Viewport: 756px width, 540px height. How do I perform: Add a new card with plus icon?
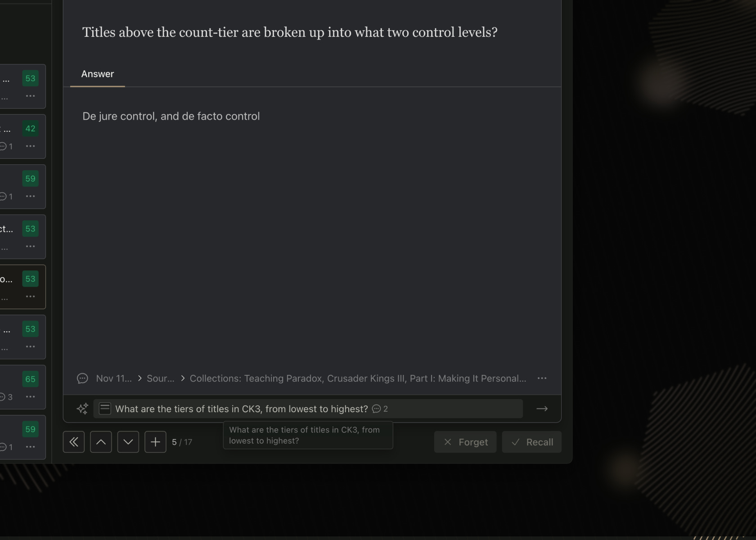point(155,442)
